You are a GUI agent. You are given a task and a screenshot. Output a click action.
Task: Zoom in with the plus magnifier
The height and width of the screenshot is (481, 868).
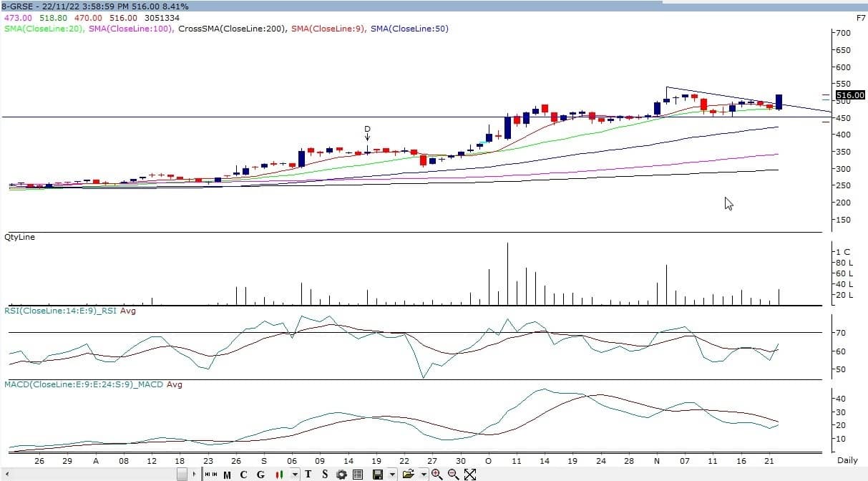(x=437, y=474)
